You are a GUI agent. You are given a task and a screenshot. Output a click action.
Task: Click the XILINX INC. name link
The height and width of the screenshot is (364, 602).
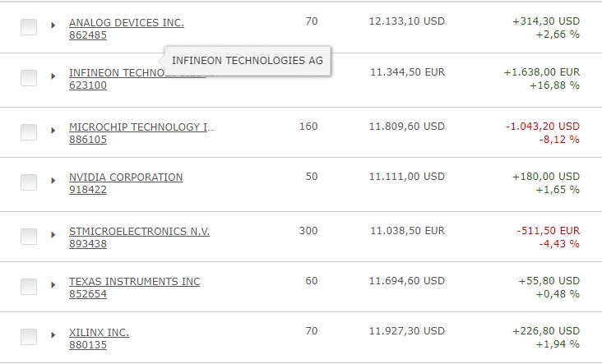point(99,332)
